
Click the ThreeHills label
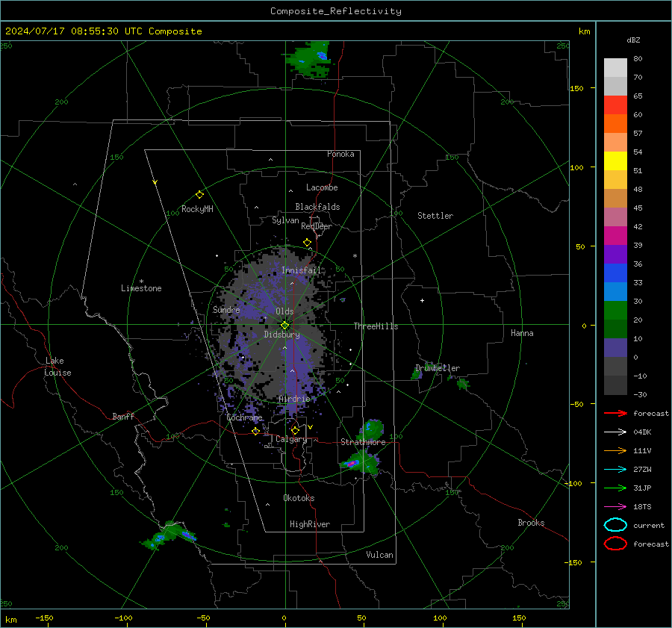[376, 326]
